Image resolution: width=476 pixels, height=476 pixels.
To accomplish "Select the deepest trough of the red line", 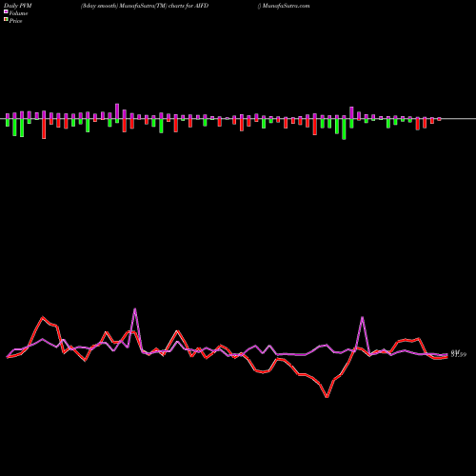I will pyautogui.click(x=327, y=397).
